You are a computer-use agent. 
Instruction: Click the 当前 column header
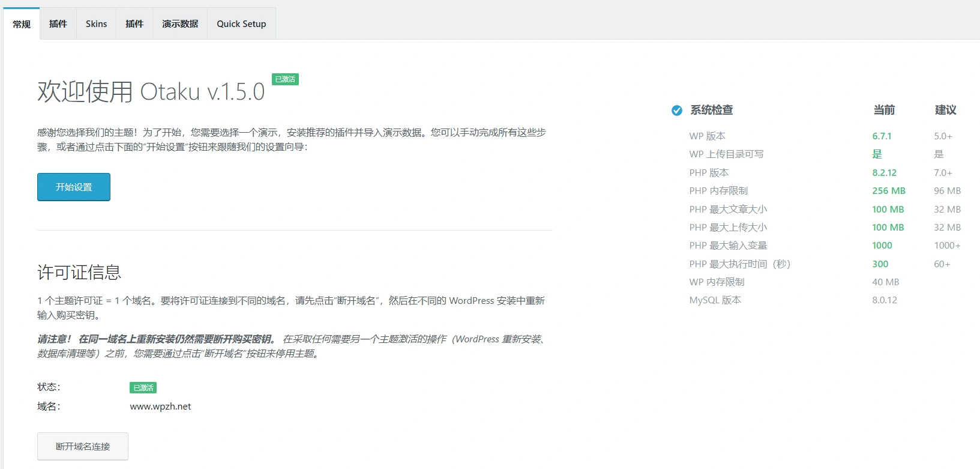884,110
